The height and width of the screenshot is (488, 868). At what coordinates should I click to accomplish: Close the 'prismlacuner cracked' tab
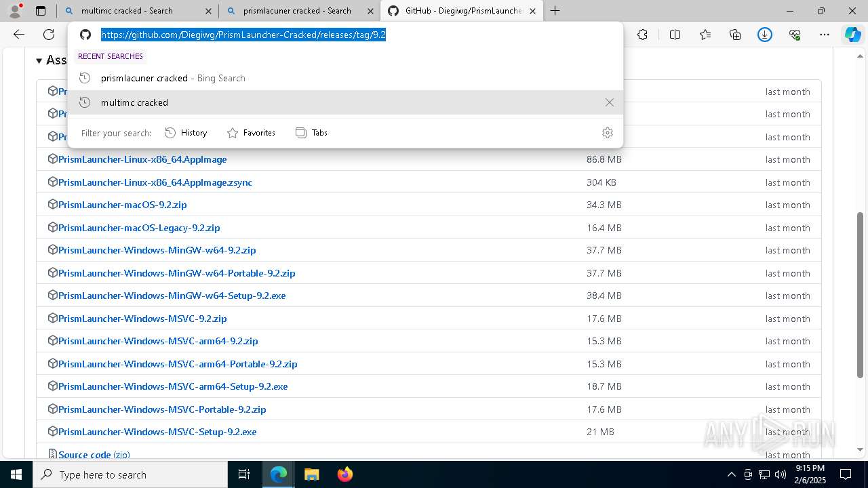[371, 11]
